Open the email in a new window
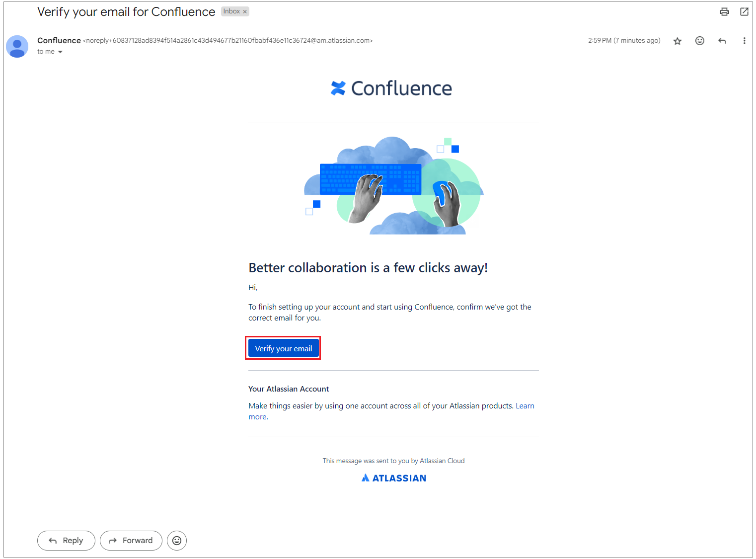This screenshot has width=756, height=559. click(x=744, y=12)
